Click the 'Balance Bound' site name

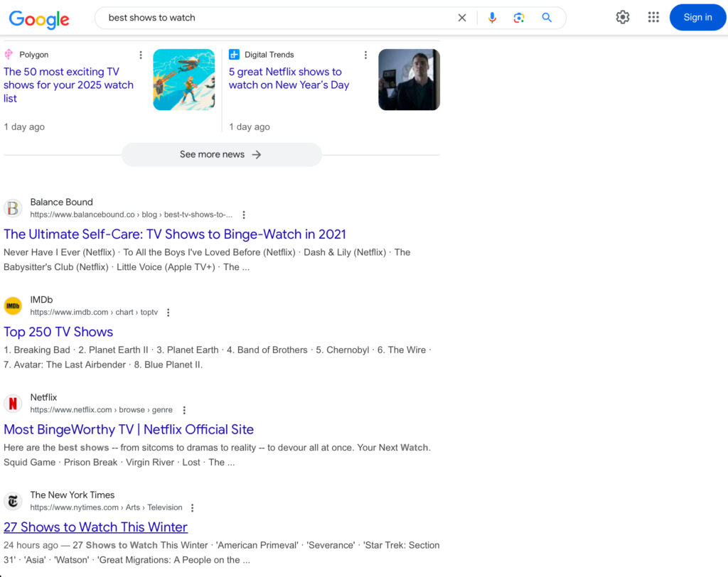point(61,203)
